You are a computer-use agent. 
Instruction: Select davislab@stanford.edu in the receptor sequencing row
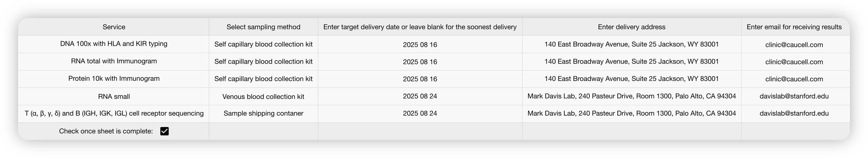794,113
